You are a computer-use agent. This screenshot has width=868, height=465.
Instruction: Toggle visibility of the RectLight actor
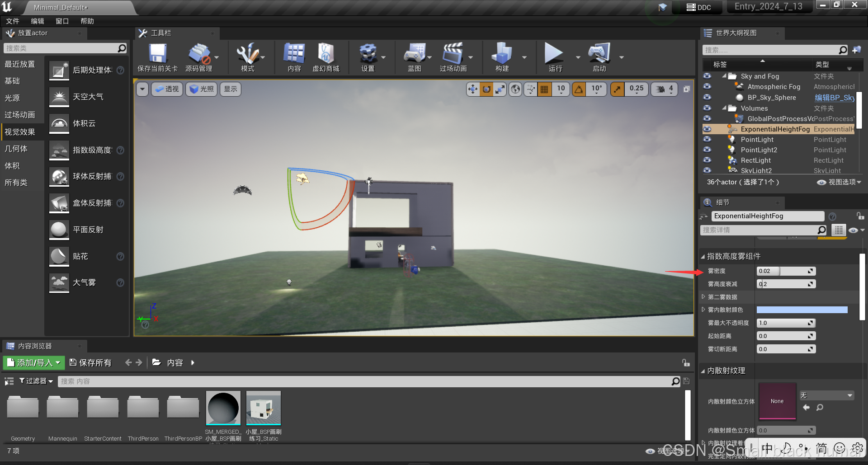coord(707,160)
